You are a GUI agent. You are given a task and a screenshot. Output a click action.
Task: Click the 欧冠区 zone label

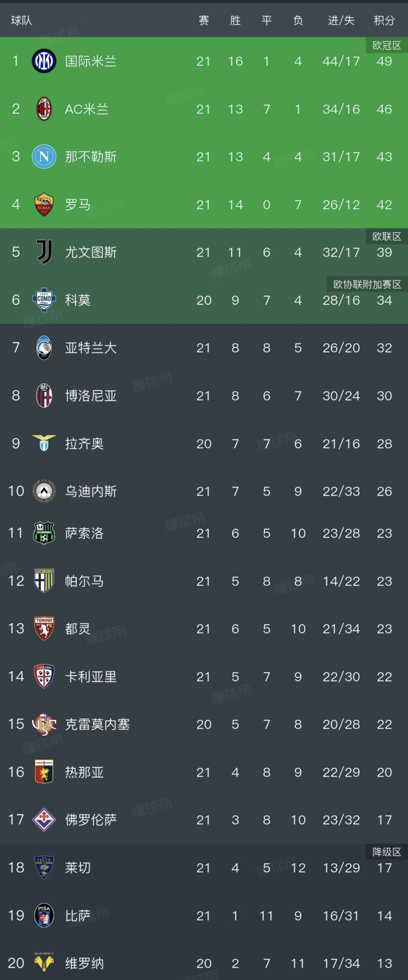pos(386,45)
